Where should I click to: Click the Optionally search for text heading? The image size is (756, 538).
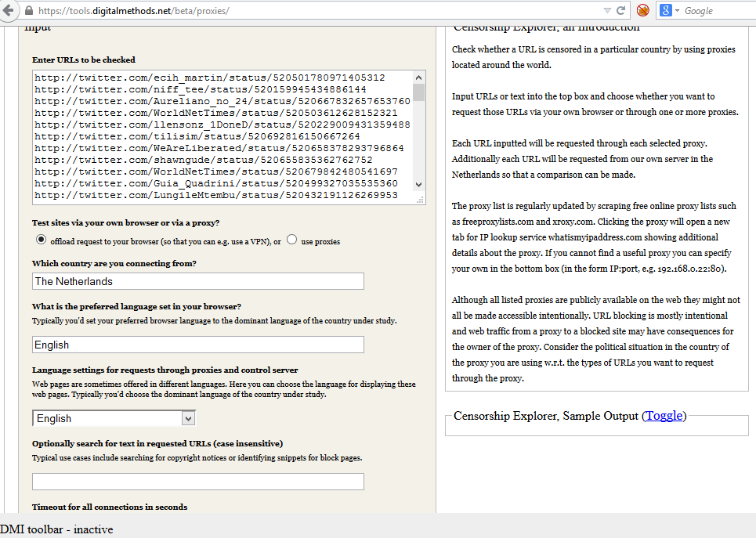coord(157,443)
